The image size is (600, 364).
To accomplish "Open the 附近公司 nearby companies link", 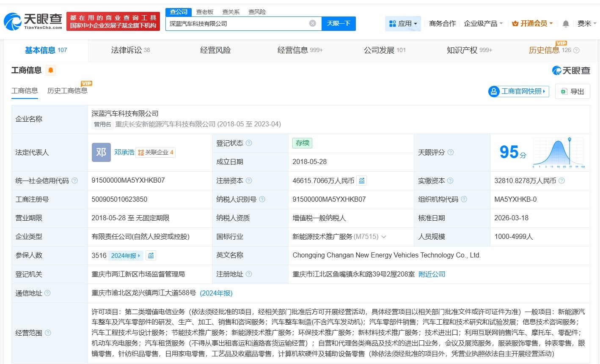I will coord(432,274).
